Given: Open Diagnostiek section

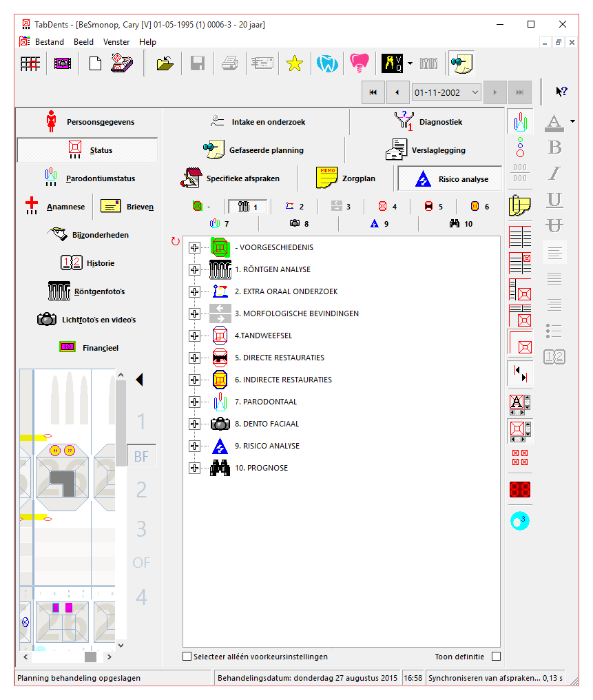Looking at the screenshot, I should 428,122.
